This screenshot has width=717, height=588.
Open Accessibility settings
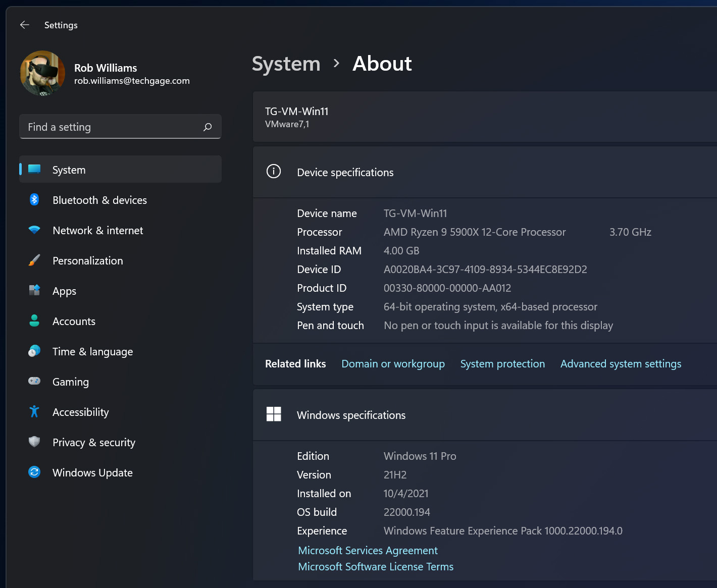click(x=120, y=412)
